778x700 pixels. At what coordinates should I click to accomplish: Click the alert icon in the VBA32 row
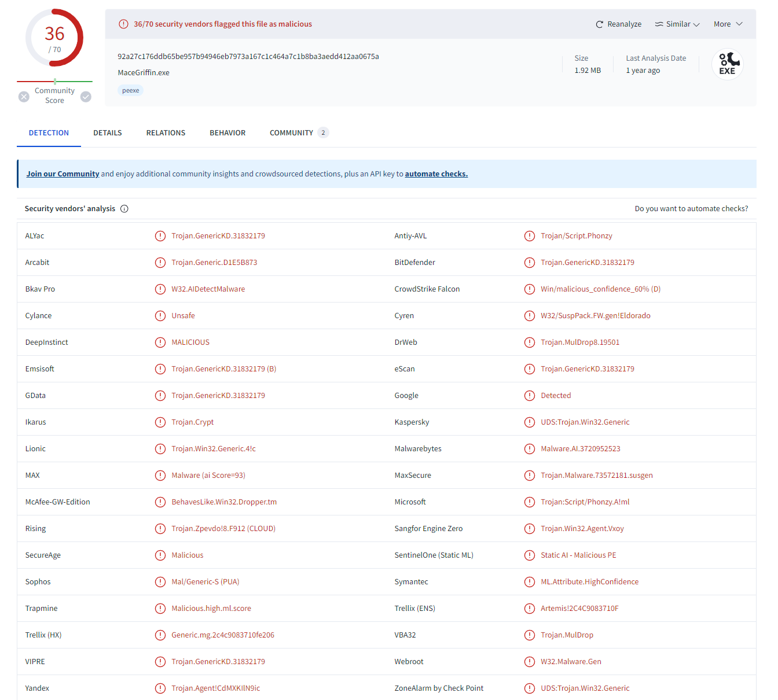530,635
